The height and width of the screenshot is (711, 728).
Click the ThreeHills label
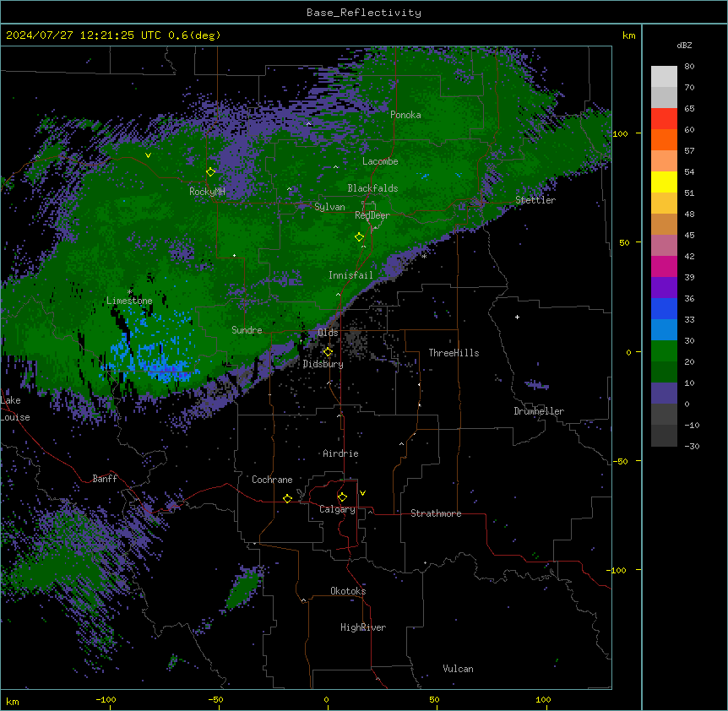454,353
